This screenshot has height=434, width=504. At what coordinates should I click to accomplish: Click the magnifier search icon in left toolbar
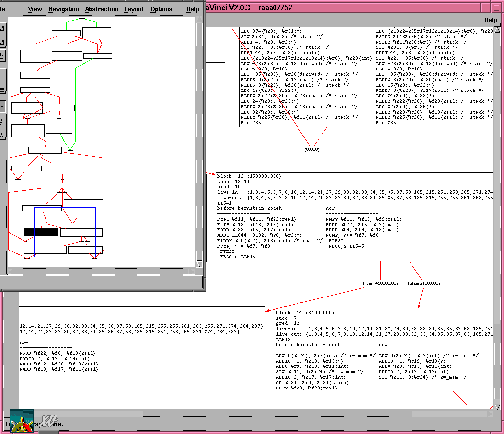(2, 75)
